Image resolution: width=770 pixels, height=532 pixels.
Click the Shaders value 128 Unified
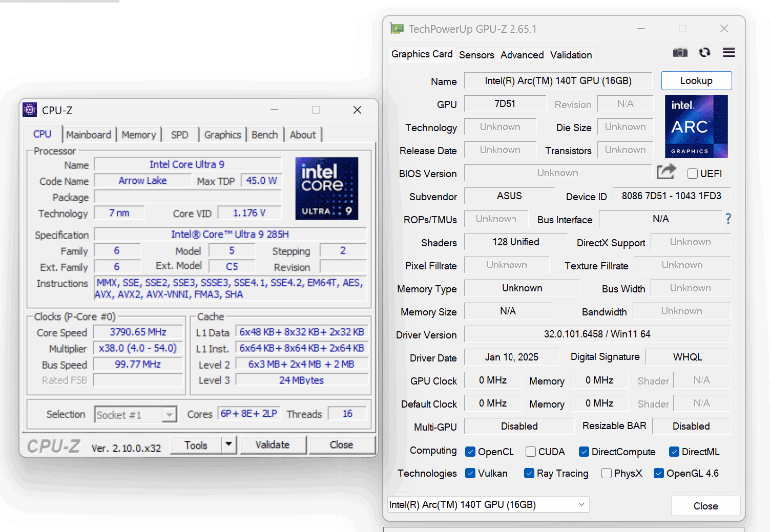point(516,242)
